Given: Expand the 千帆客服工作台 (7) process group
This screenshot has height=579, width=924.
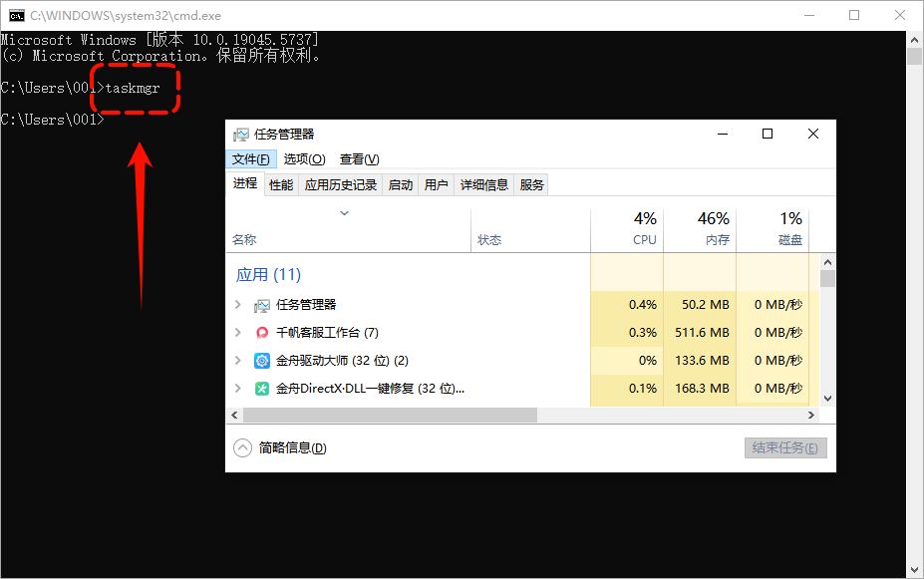Looking at the screenshot, I should pos(238,332).
